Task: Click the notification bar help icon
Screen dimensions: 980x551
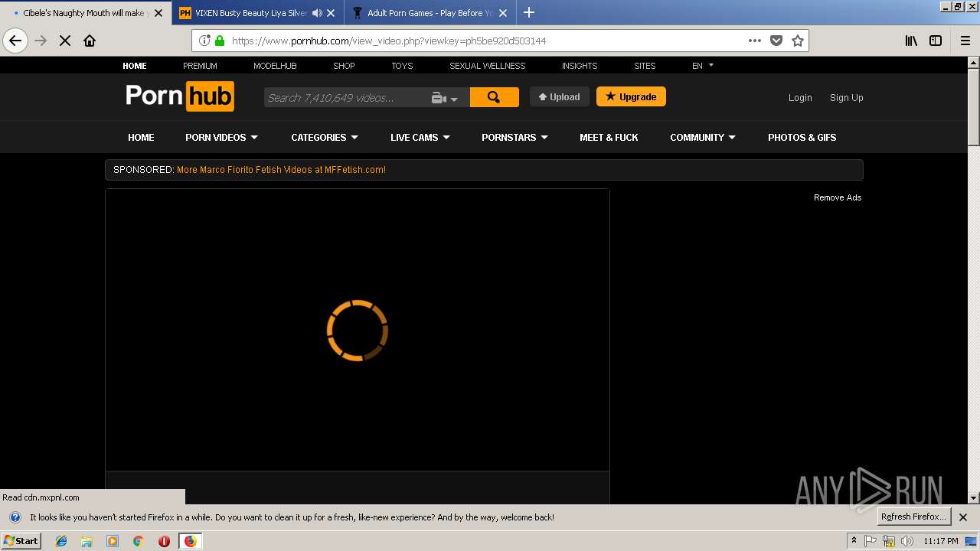Action: [x=15, y=517]
